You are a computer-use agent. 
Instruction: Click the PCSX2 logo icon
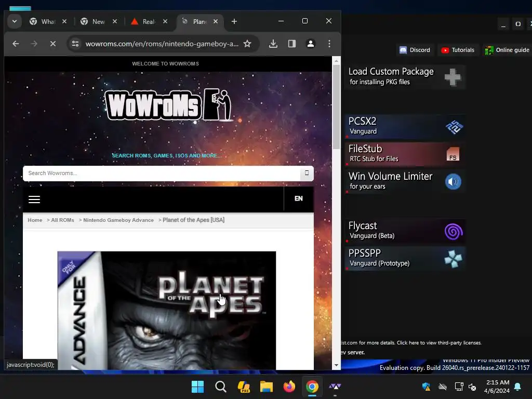coord(454,127)
